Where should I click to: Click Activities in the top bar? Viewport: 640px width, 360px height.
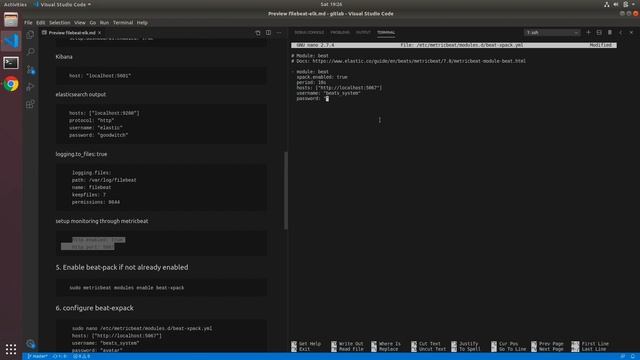coord(15,4)
